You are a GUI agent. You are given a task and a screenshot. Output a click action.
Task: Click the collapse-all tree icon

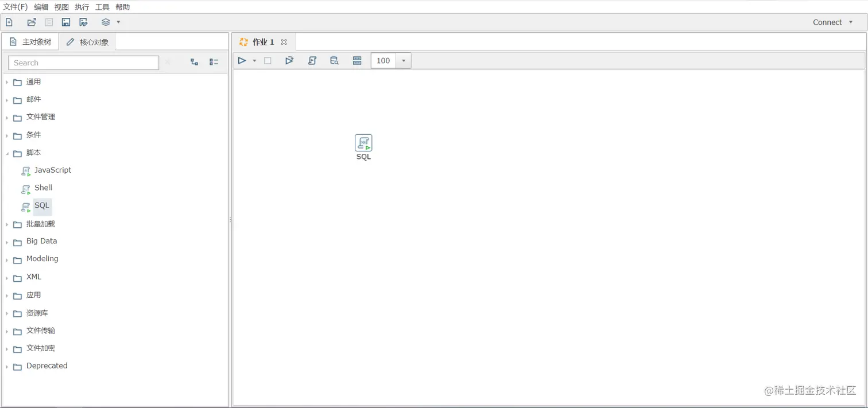click(x=214, y=62)
